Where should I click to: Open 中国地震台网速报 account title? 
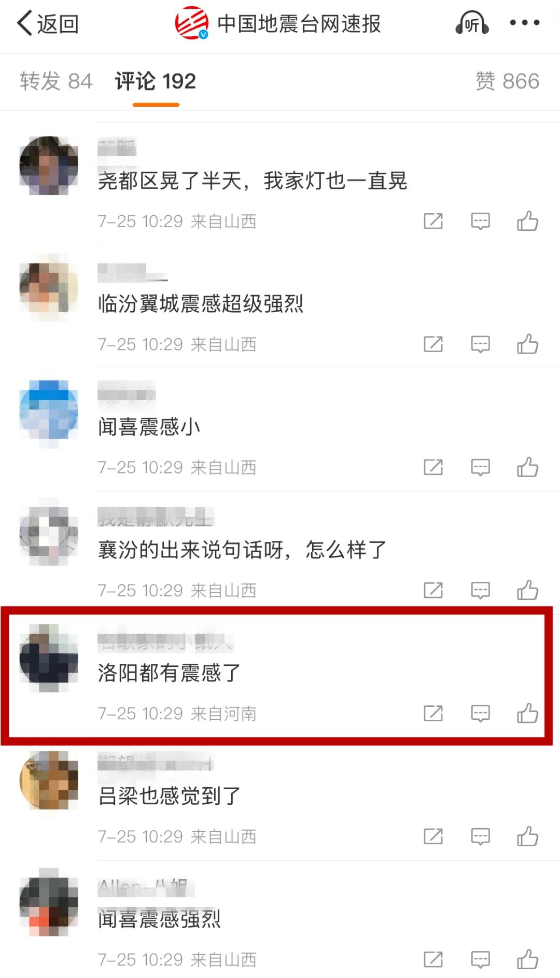coord(299,24)
